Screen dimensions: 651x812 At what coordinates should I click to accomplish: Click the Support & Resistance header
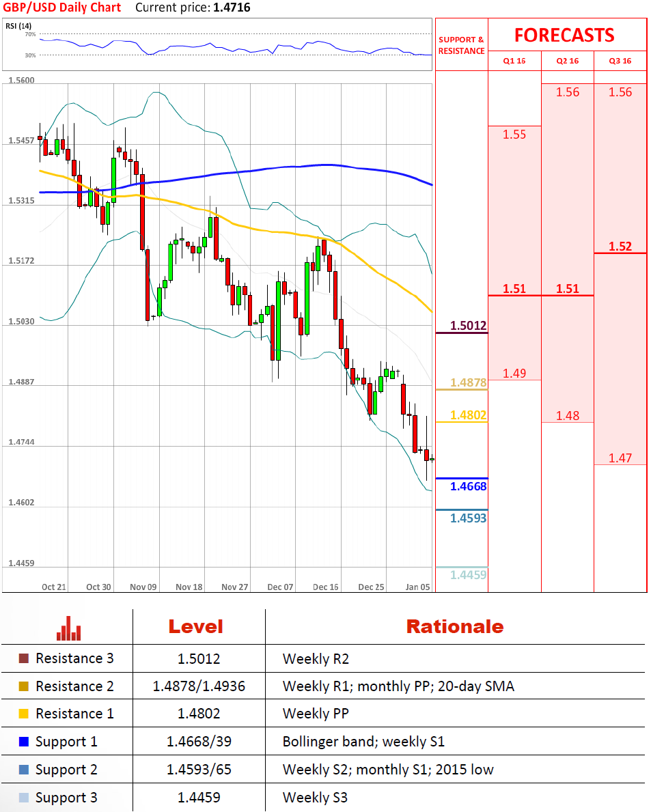click(x=462, y=45)
